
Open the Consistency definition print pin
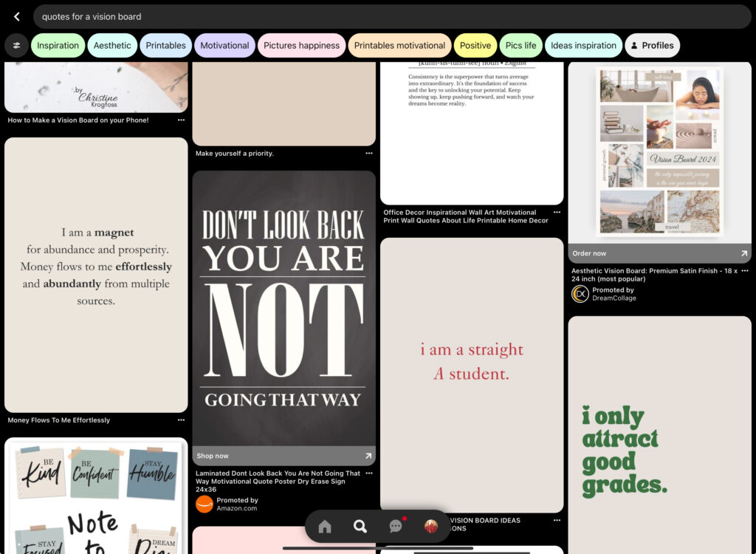point(472,133)
